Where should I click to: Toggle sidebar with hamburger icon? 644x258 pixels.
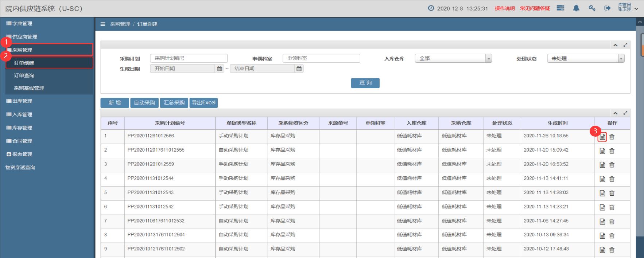point(103,24)
